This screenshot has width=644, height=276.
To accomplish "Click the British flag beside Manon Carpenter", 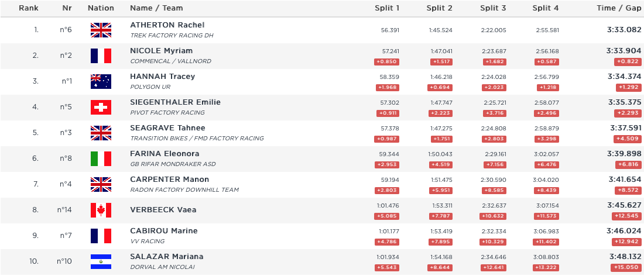I will click(101, 184).
